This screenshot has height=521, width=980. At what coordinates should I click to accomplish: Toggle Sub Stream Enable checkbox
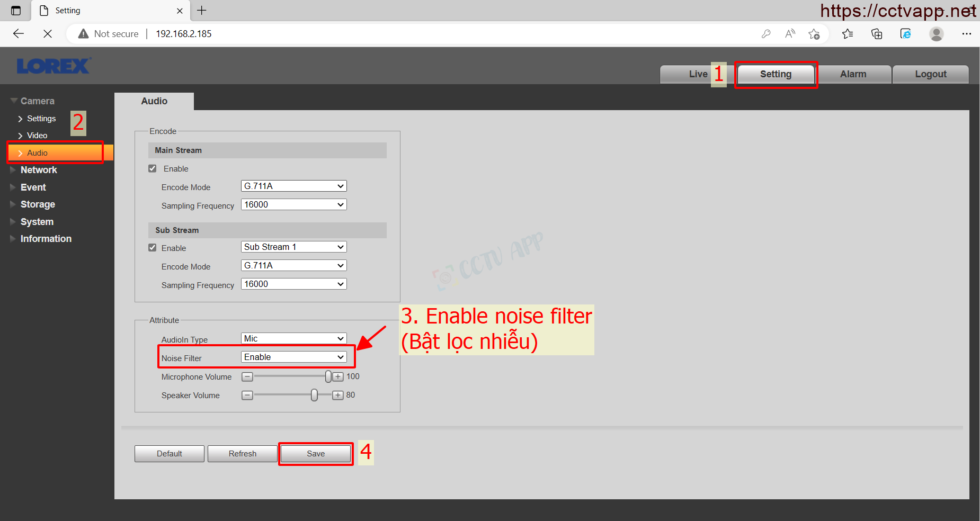tap(153, 248)
